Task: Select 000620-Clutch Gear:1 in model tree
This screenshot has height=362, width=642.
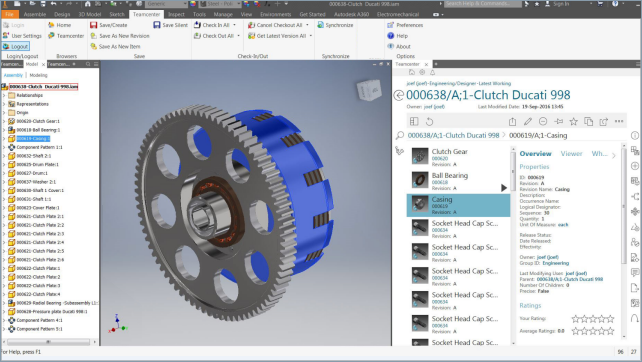Action: pyautogui.click(x=38, y=121)
